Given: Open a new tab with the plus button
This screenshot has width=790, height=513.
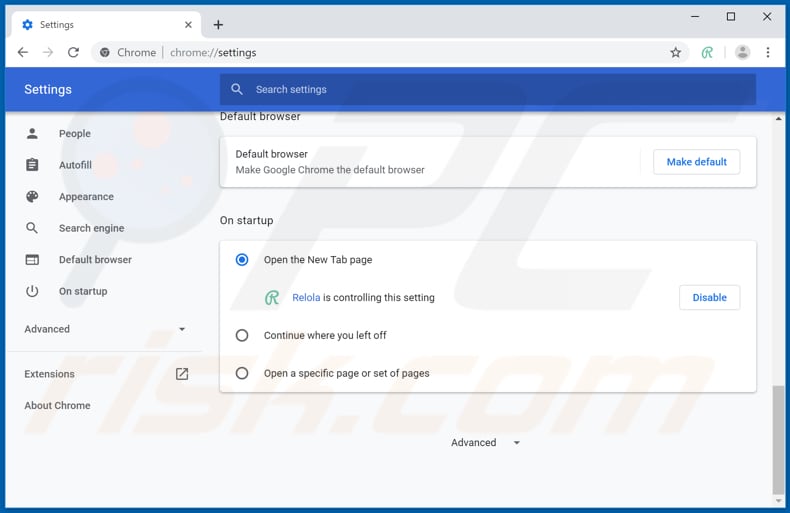Looking at the screenshot, I should (218, 25).
